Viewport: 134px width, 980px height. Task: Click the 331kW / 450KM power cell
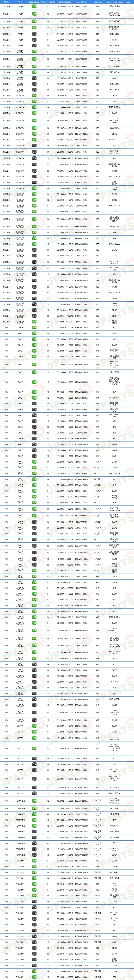pyautogui.click(x=81, y=826)
